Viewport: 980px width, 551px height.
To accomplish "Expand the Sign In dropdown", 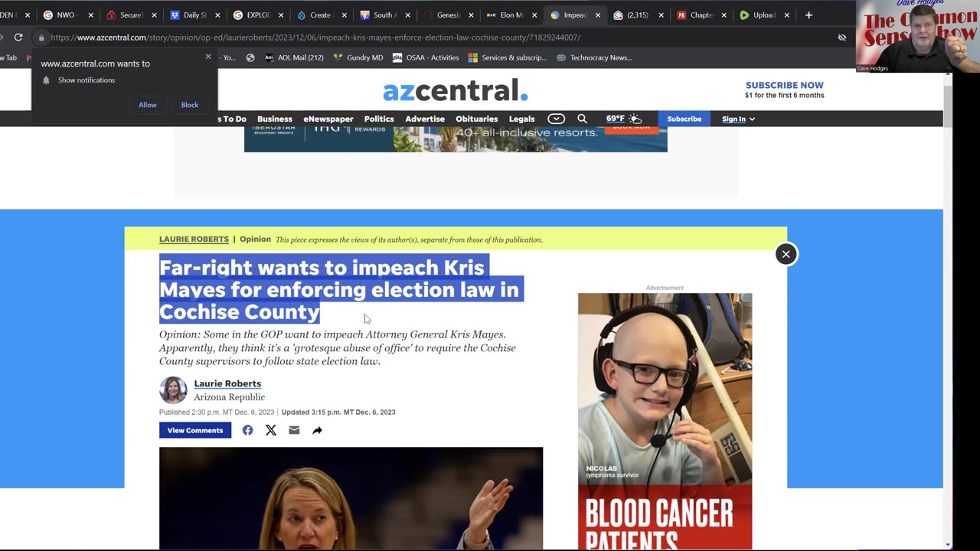I will point(738,119).
